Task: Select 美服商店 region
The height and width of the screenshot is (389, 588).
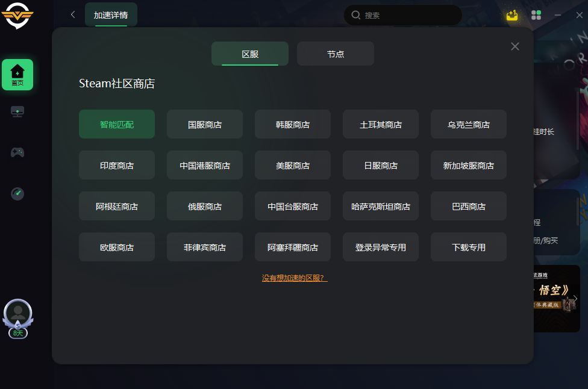Action: point(293,165)
